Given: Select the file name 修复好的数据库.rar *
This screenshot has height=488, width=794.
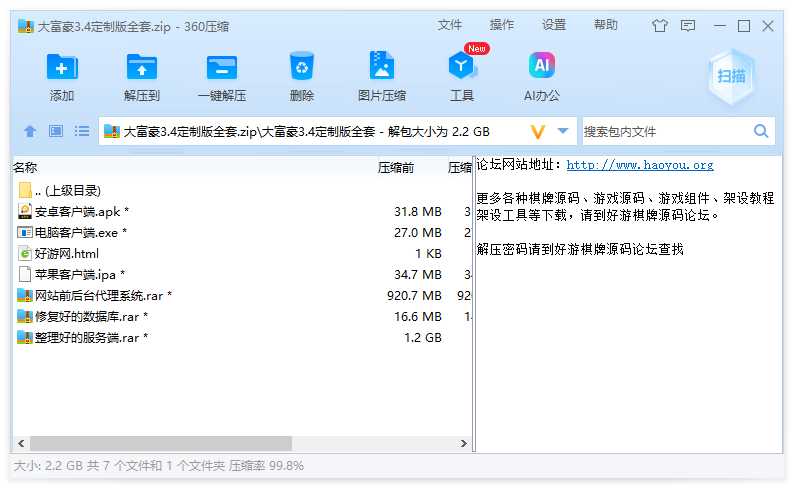Looking at the screenshot, I should pos(91,317).
